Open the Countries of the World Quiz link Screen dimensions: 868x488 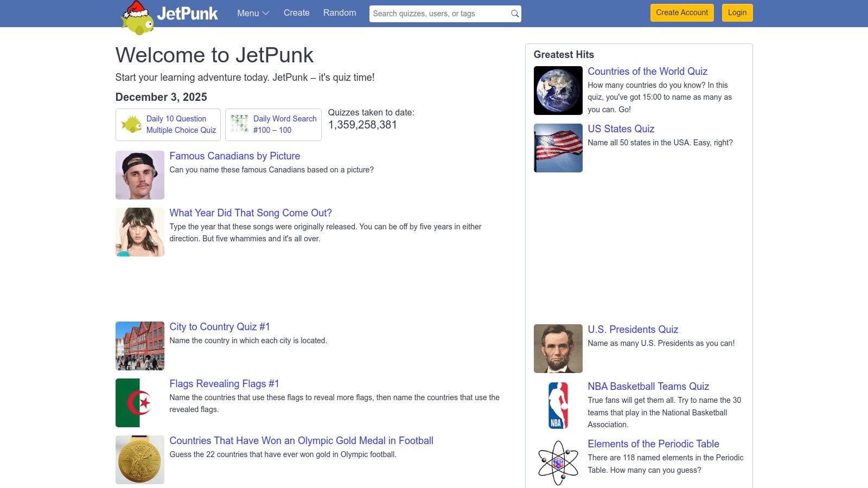647,71
